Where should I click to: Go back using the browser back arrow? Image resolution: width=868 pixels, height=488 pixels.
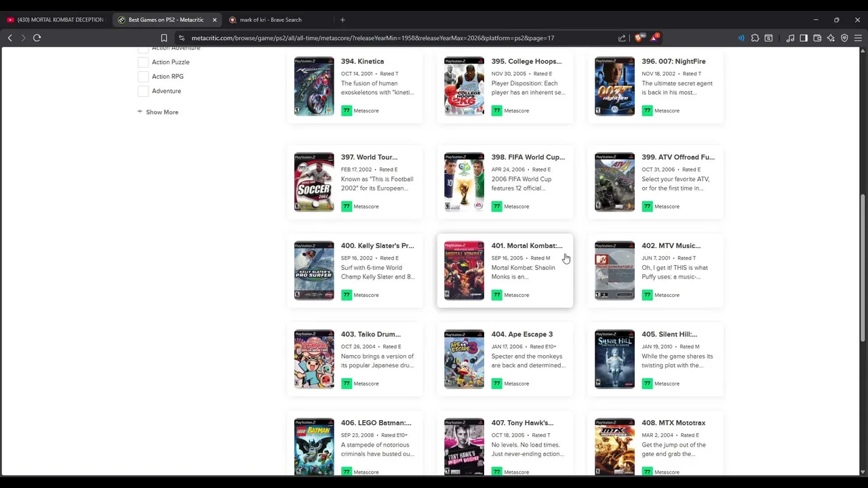pos(10,38)
